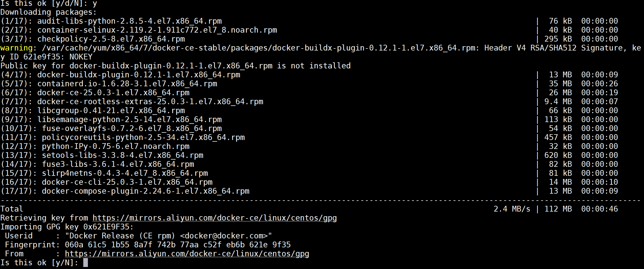Click the GPG key ID 0x621E9F35
Screen dimensions: 644x269
106,227
